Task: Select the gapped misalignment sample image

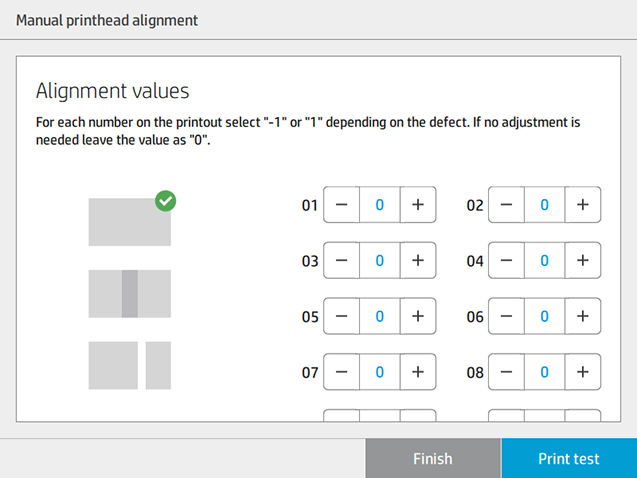Action: point(130,365)
